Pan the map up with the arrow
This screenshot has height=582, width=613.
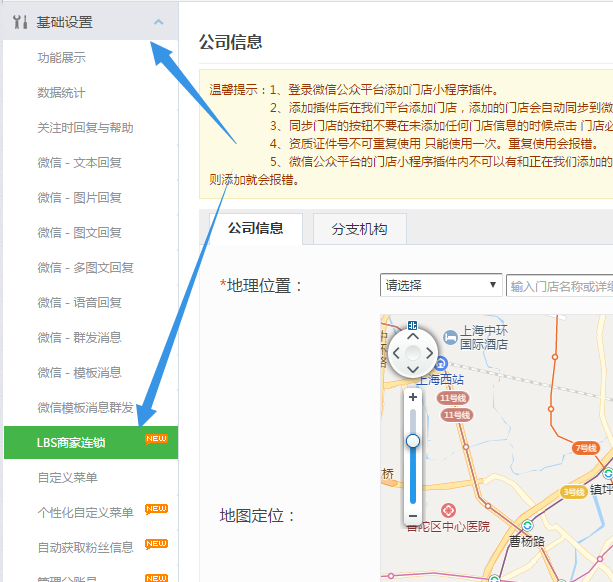click(412, 337)
